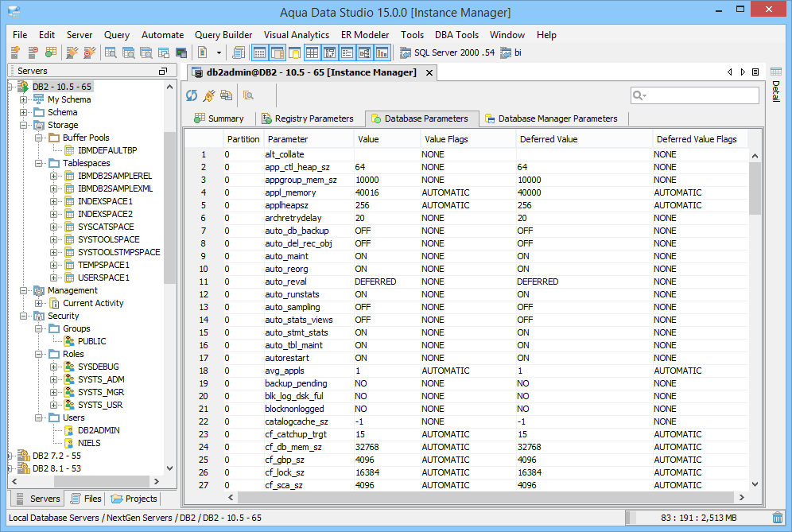Toggle the plain table grid layout button

pos(313,52)
